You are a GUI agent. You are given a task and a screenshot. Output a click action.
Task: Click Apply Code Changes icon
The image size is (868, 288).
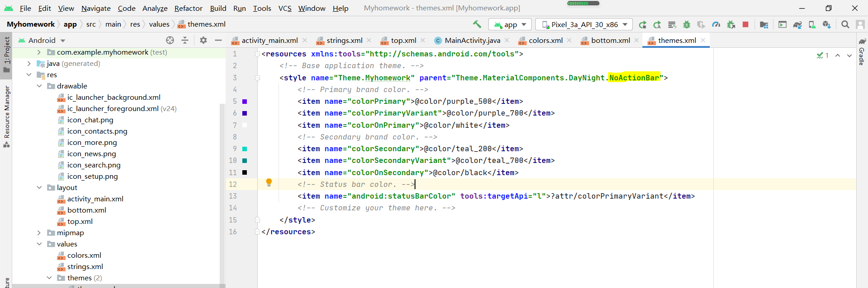click(672, 24)
